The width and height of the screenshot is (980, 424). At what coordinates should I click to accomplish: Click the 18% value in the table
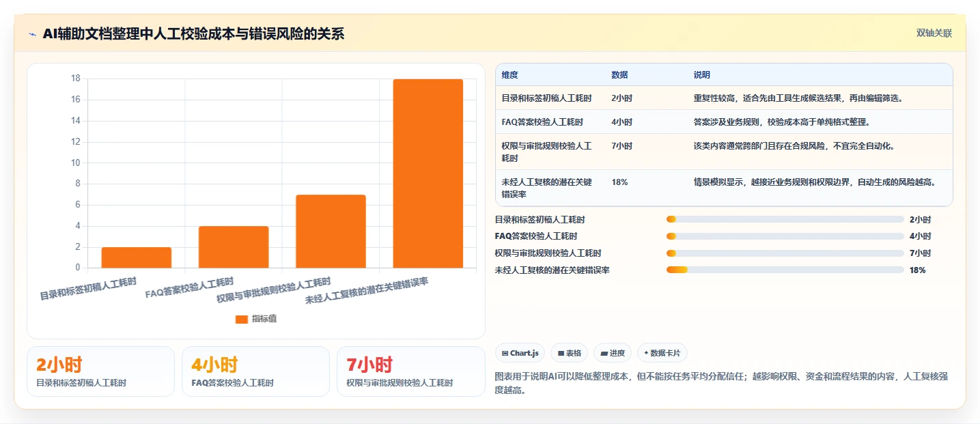(619, 182)
